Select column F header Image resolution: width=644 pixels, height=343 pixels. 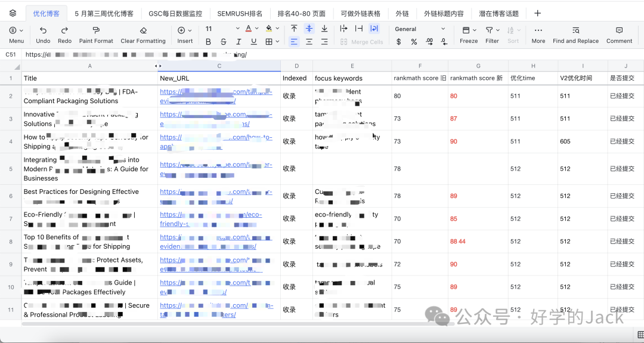click(x=420, y=66)
